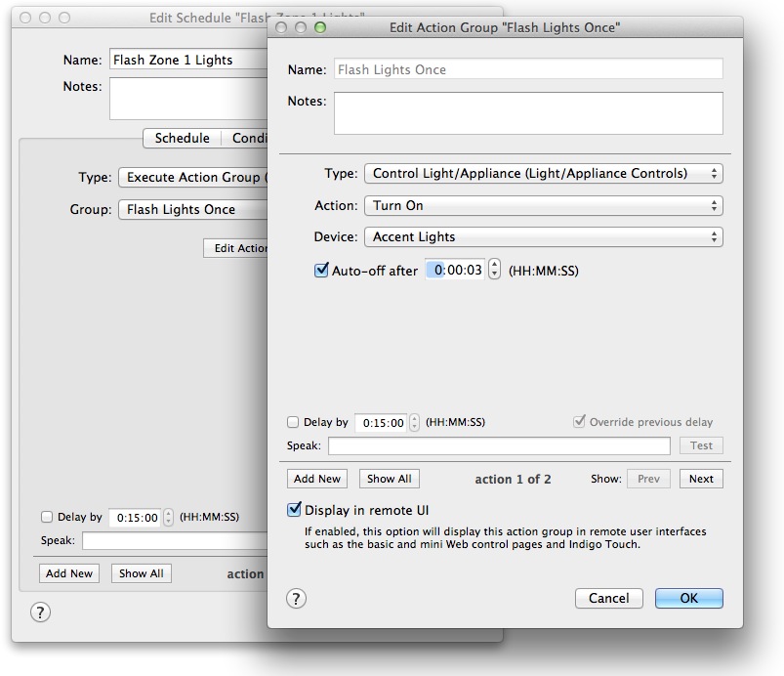
Task: Open help in Edit Action Group dialog
Action: click(x=296, y=599)
